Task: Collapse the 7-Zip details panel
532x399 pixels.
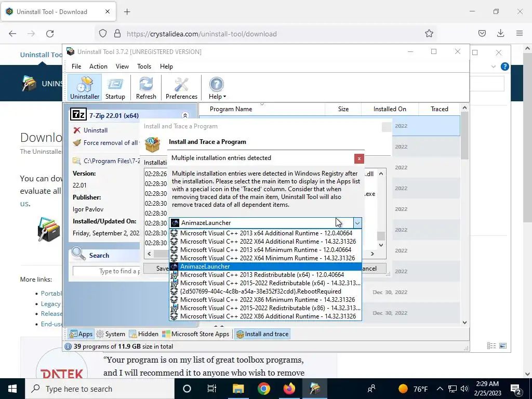Action: [x=185, y=115]
